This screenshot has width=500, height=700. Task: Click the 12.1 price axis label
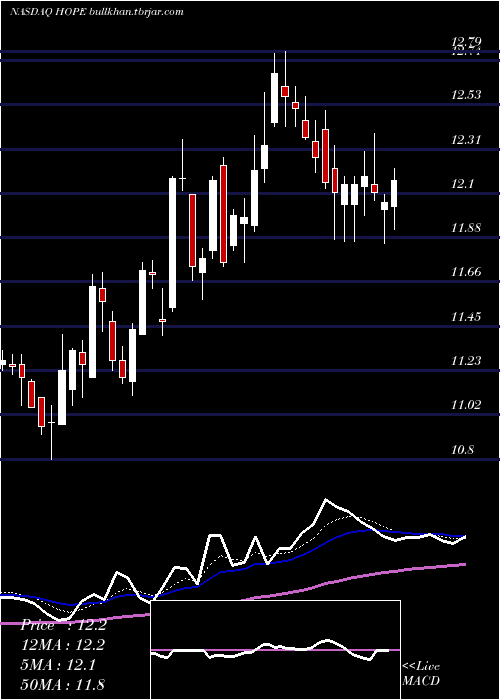pyautogui.click(x=462, y=184)
